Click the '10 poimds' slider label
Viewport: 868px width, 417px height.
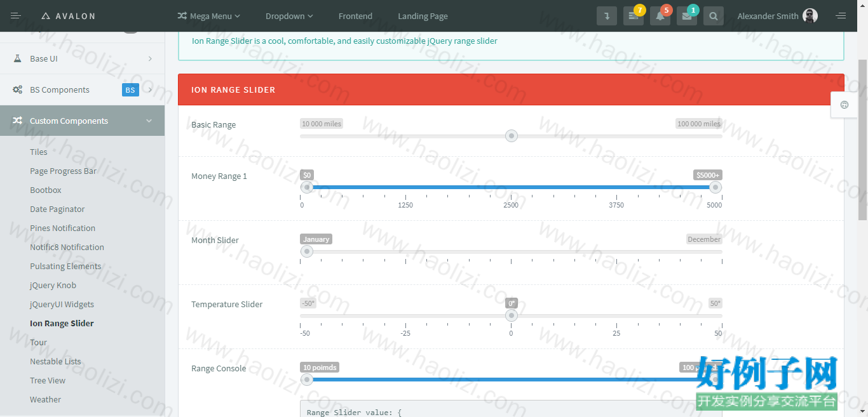(320, 367)
